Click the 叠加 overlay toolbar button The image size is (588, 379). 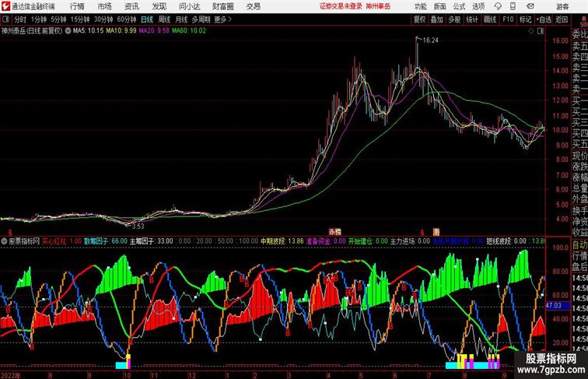[x=437, y=19]
